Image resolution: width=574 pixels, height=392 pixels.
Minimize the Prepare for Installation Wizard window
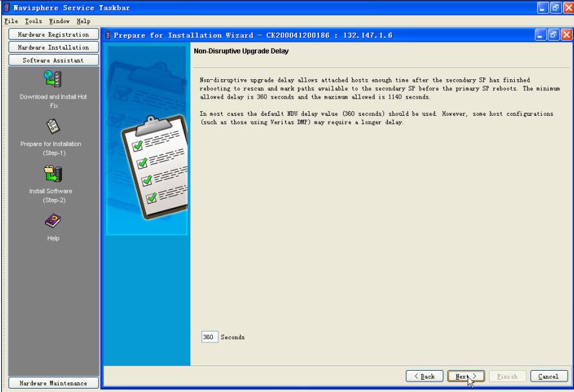[541, 35]
